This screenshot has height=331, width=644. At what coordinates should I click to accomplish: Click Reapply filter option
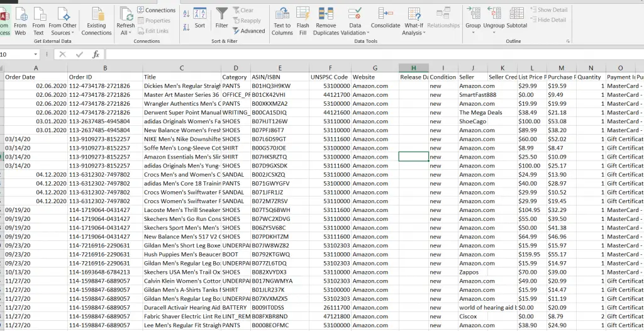247,21
